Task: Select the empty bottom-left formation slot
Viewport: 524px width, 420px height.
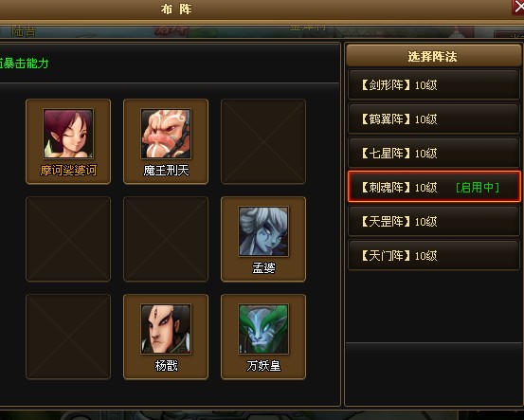Action: click(x=68, y=337)
